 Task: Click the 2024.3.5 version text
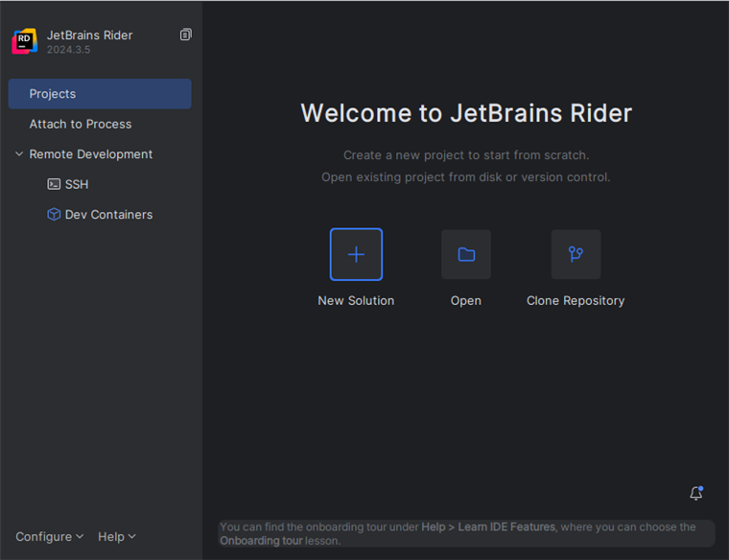[68, 50]
